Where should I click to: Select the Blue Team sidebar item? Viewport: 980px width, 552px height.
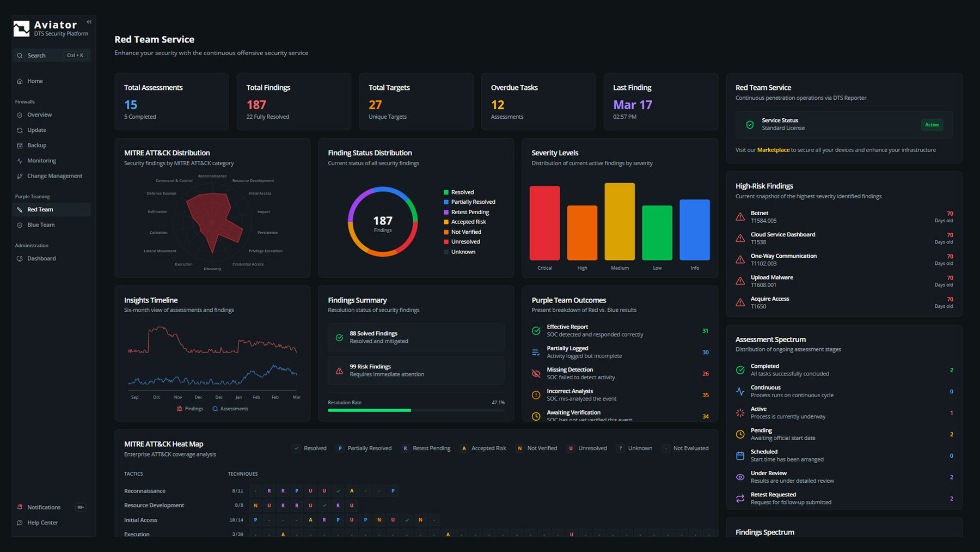(x=41, y=225)
